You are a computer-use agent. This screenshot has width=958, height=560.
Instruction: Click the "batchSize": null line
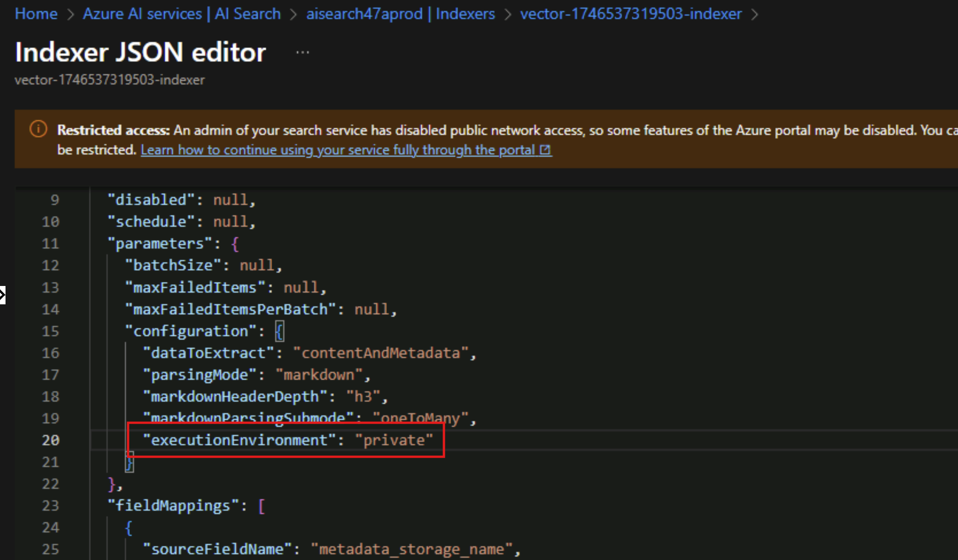tap(203, 266)
